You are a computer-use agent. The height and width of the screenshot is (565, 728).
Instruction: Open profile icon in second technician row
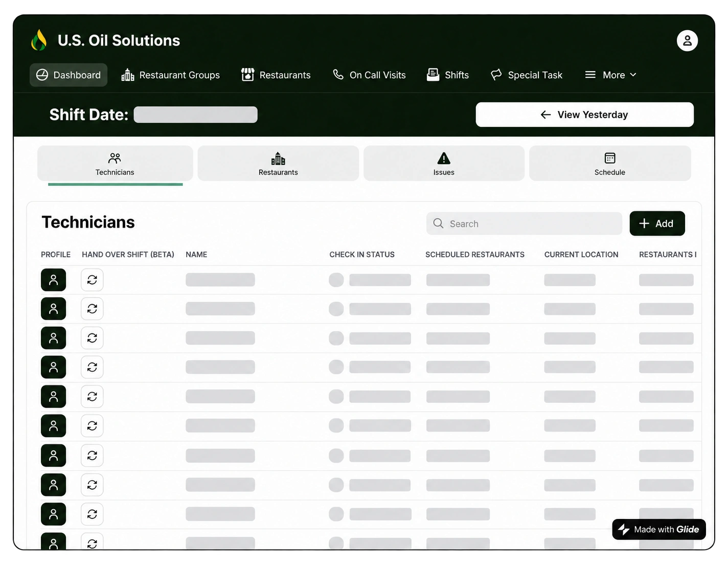[x=54, y=309]
